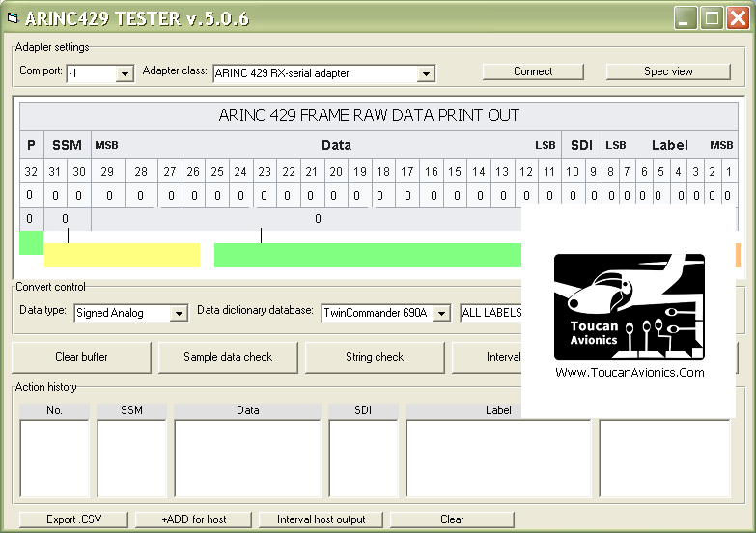
Task: Expand the Data dictionary database dropdown
Action: (x=441, y=313)
